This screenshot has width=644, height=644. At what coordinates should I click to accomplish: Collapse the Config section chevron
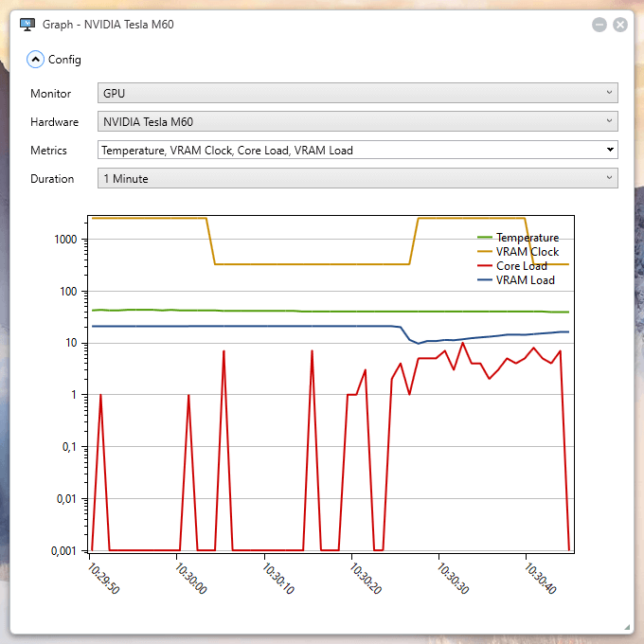(x=35, y=60)
